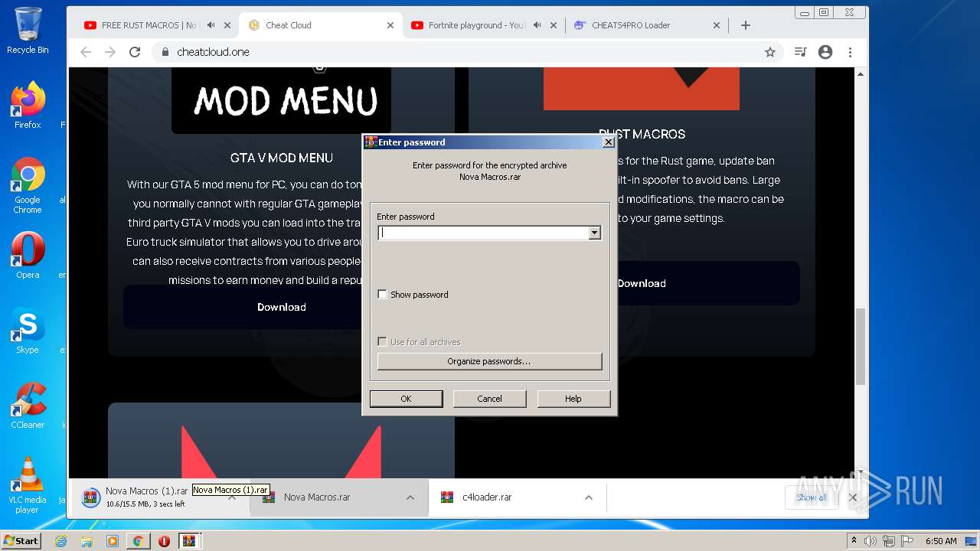This screenshot has width=980, height=551.
Task: Confirm password dialog with OK
Action: (x=406, y=399)
